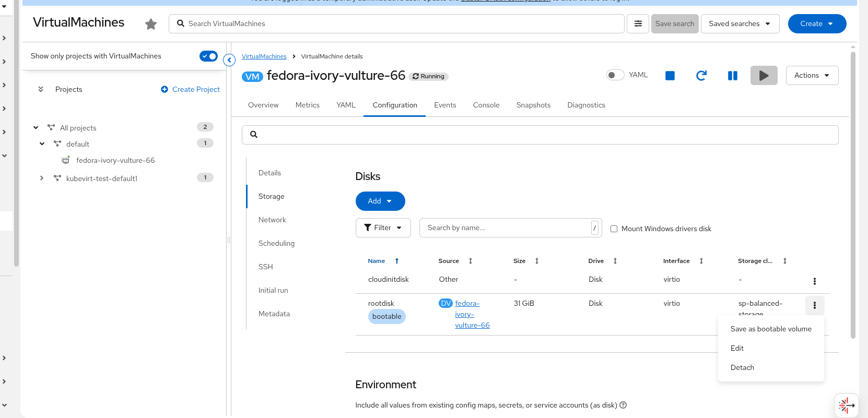
Task: Sort disks by Size column
Action: pyautogui.click(x=537, y=261)
